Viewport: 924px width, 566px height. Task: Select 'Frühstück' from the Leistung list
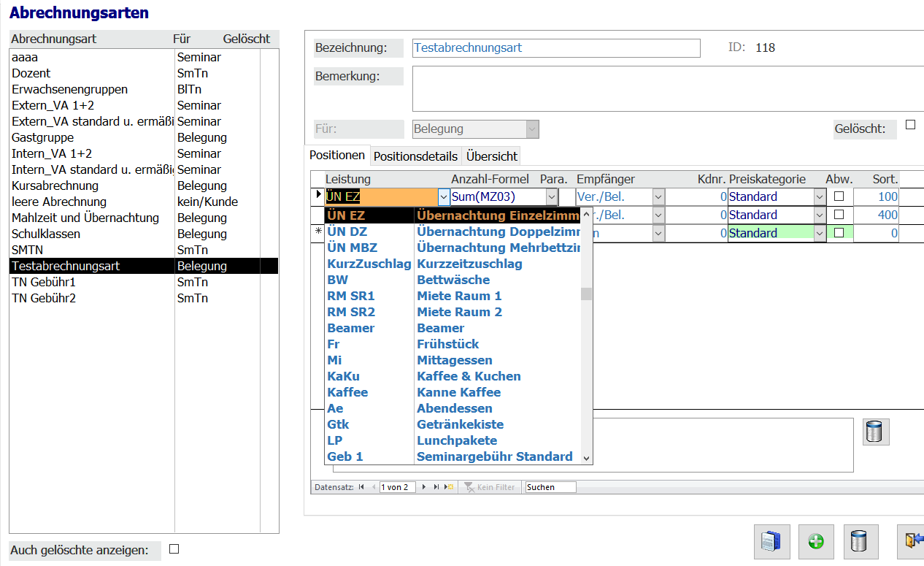tap(448, 344)
